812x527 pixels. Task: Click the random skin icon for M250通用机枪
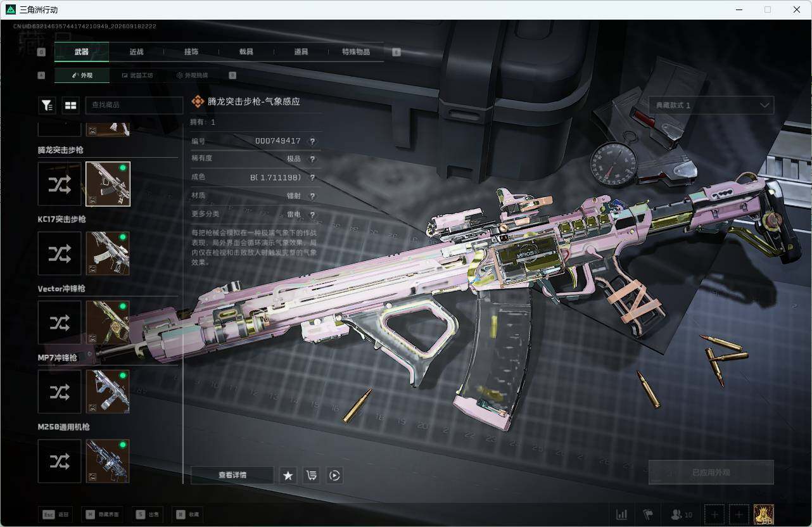(x=60, y=461)
